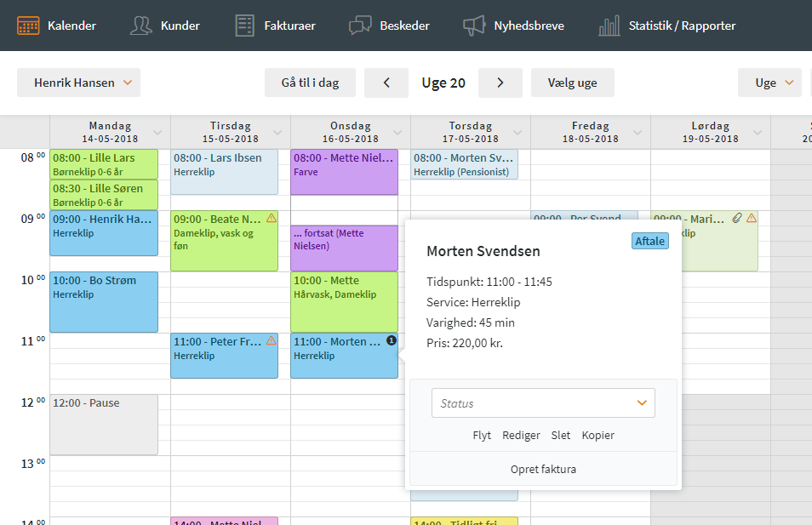Click the Kunder people icon
Image resolution: width=812 pixels, height=525 pixels.
click(141, 26)
